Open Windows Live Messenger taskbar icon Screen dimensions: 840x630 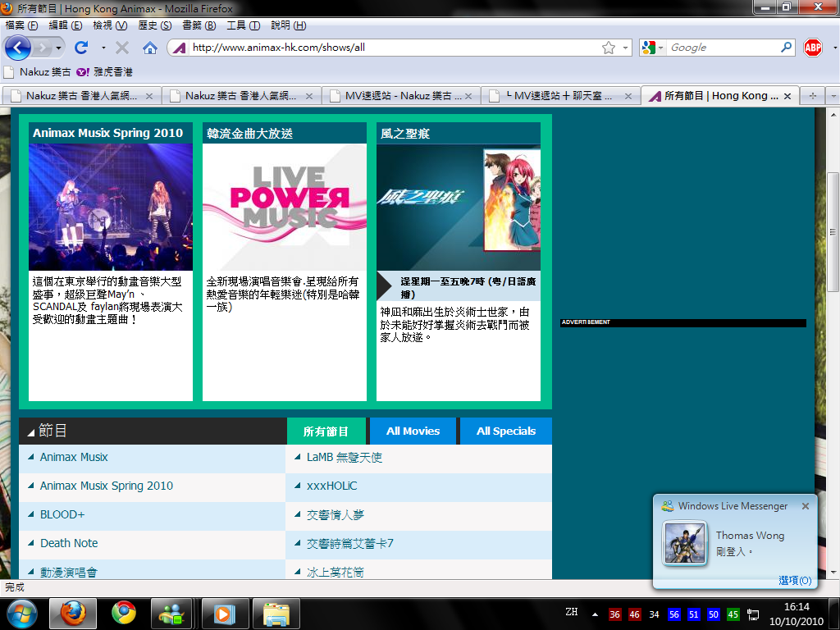(171, 614)
